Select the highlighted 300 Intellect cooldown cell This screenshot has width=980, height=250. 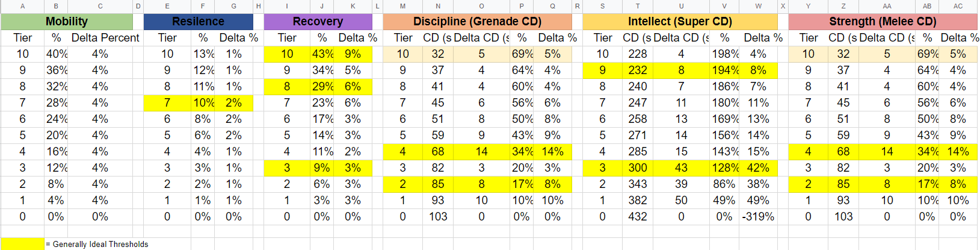click(638, 168)
